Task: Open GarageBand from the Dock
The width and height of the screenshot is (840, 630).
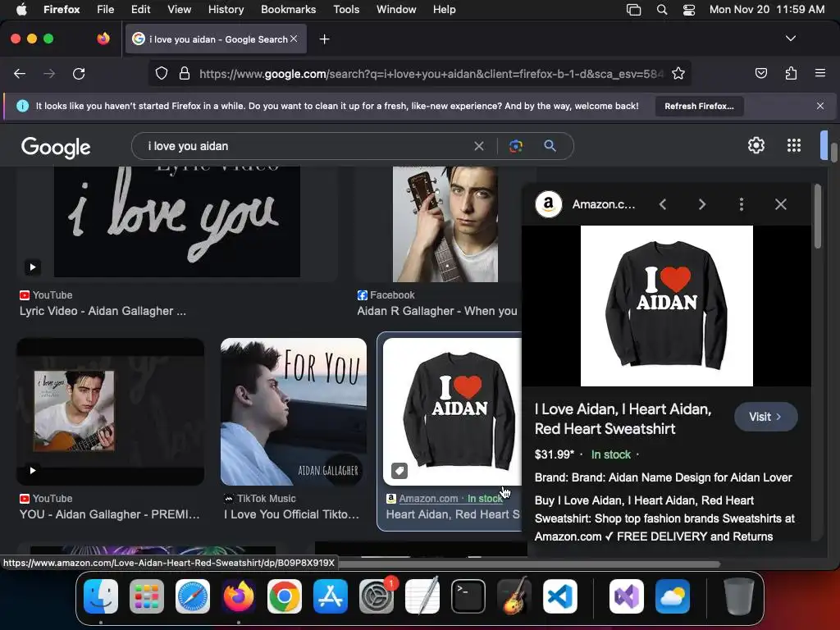Action: click(x=514, y=596)
